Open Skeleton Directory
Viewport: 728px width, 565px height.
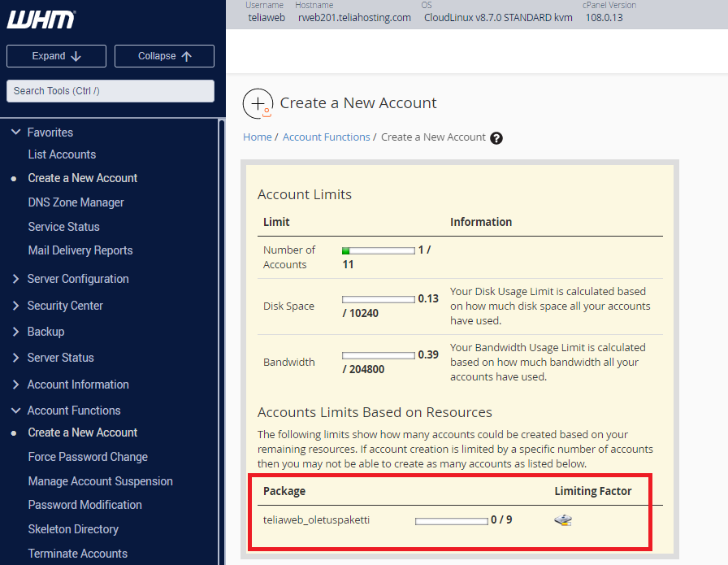[x=73, y=529]
